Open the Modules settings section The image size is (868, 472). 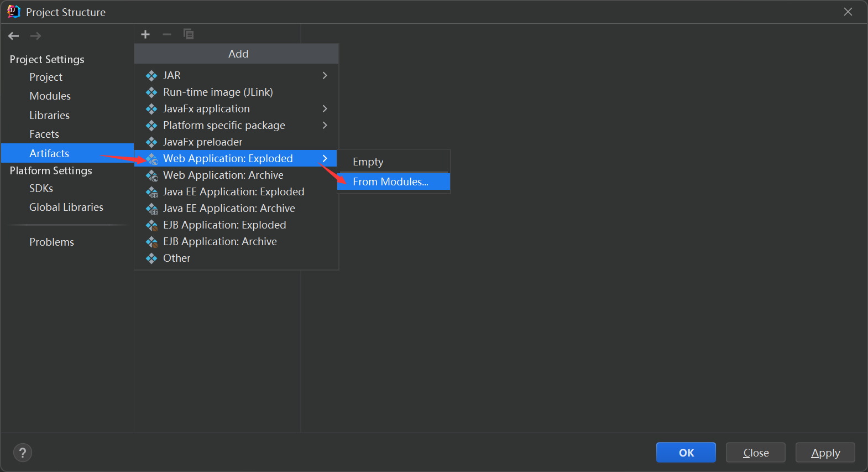click(50, 96)
